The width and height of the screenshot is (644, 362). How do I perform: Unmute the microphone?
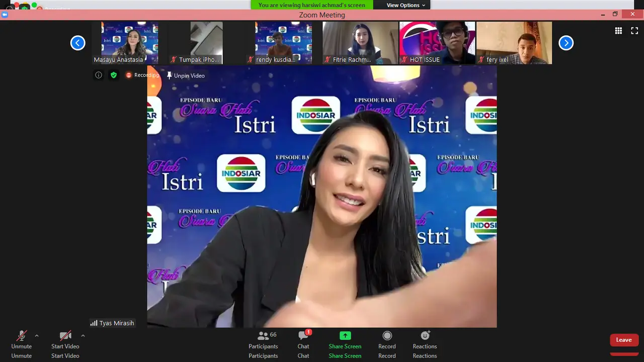pos(22,340)
